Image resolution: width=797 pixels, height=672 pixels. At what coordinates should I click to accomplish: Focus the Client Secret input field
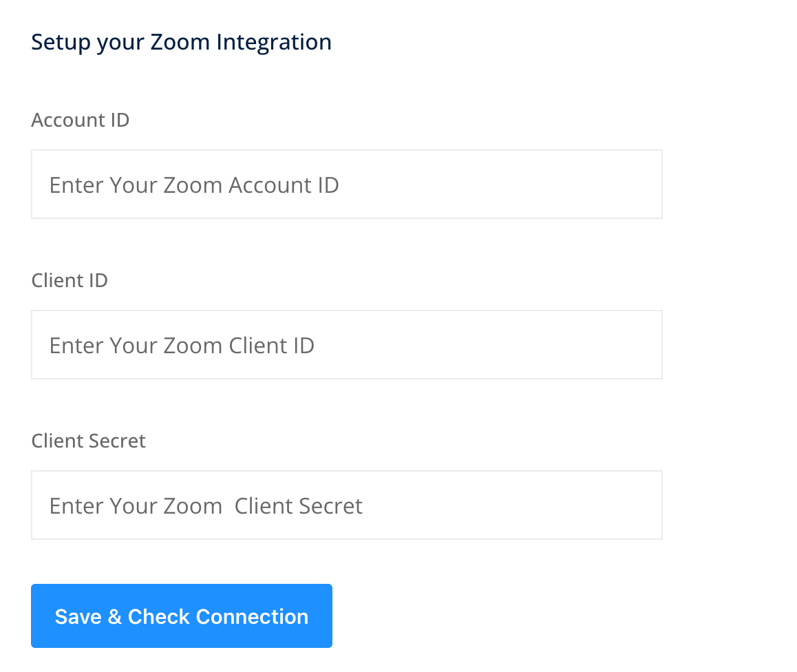pos(346,505)
